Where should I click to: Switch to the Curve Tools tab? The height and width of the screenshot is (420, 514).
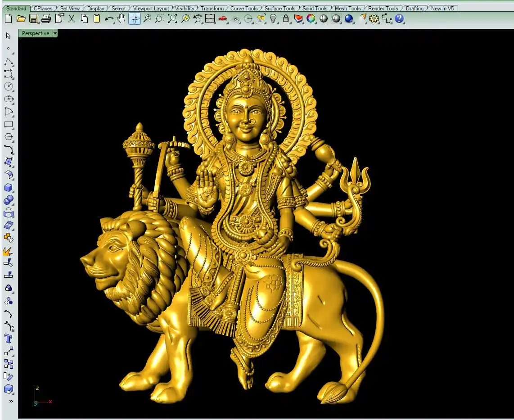tap(244, 8)
